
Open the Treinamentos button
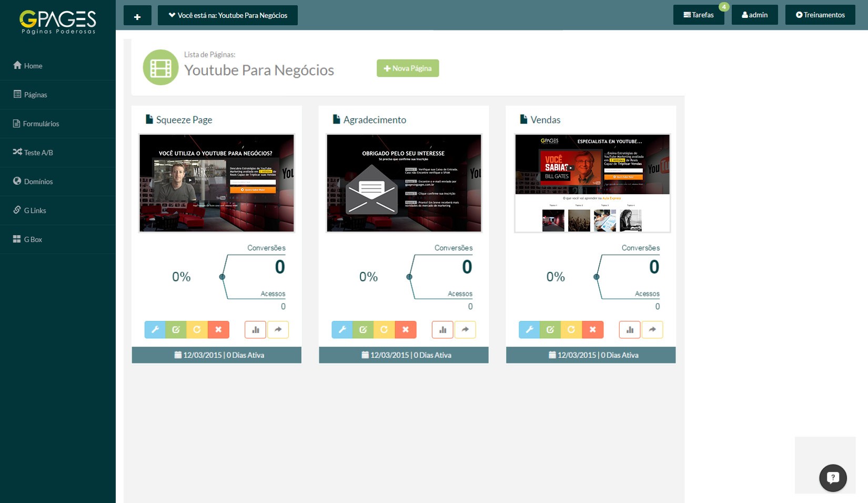[x=820, y=15]
